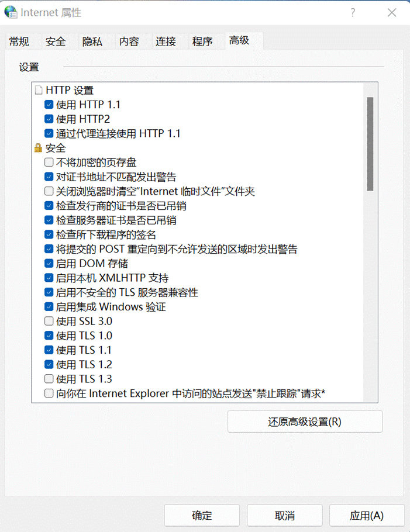Enable the 使用 TLS 1.3 checkbox
Image resolution: width=410 pixels, height=532 pixels.
tap(49, 379)
